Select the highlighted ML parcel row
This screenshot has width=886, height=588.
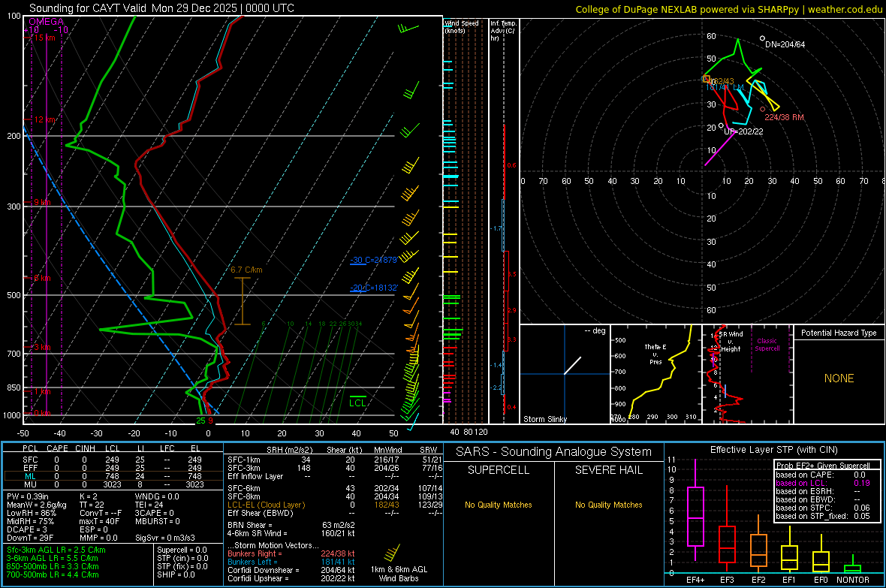point(113,476)
